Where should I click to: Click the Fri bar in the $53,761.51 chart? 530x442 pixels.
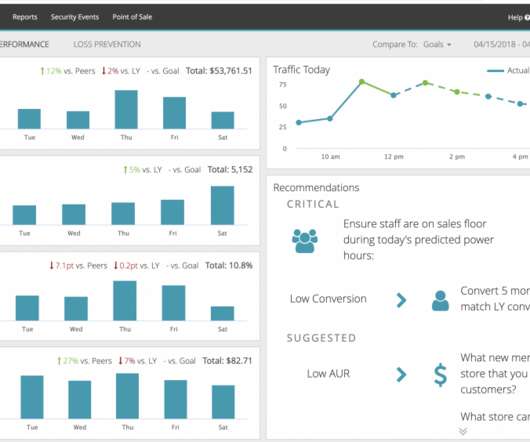click(174, 113)
